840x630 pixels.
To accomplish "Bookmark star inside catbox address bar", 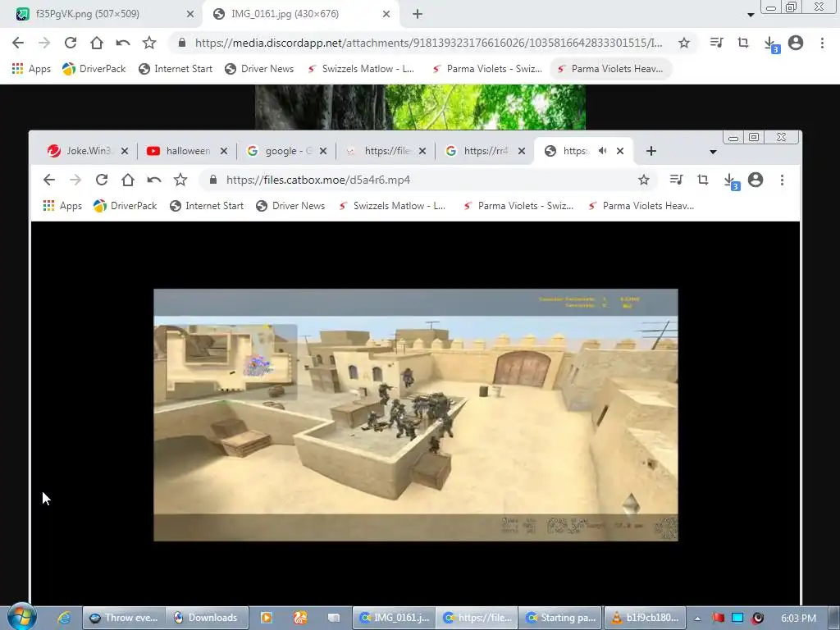I will click(x=644, y=180).
